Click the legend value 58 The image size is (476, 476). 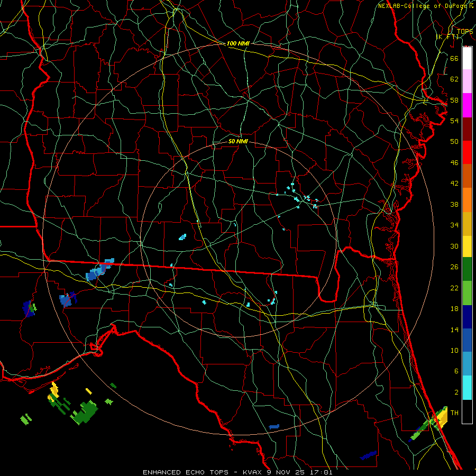(x=454, y=100)
